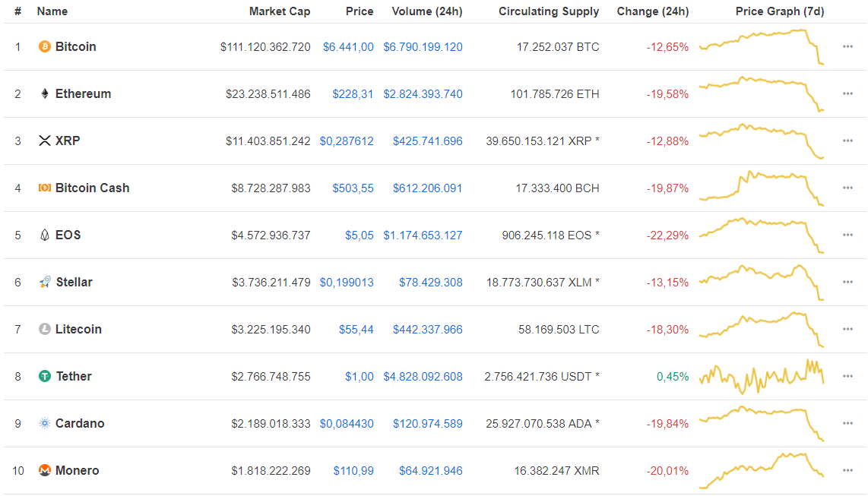Click the Monero volume $64.921.946

(x=431, y=471)
